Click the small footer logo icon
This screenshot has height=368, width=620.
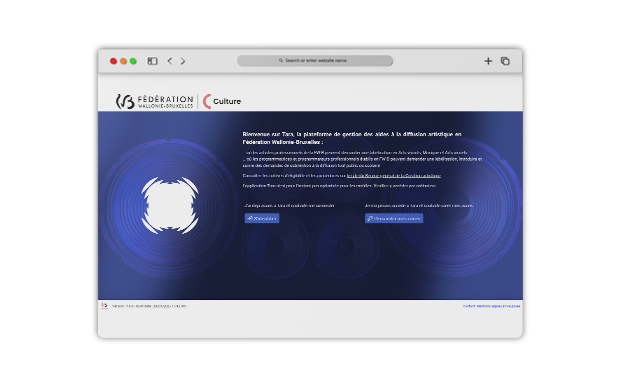104,306
